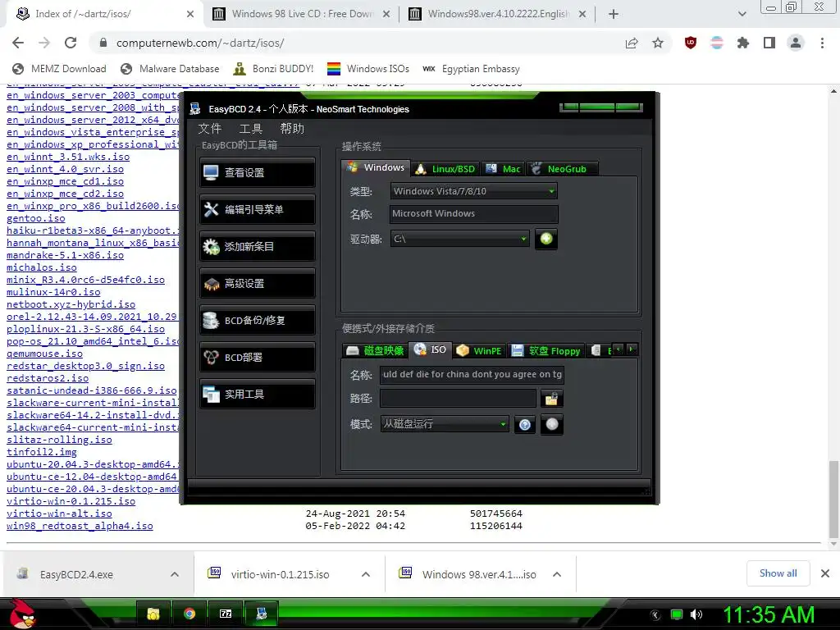Open the win98_redtoast_alpha4.iso link
The image size is (840, 630).
80,526
